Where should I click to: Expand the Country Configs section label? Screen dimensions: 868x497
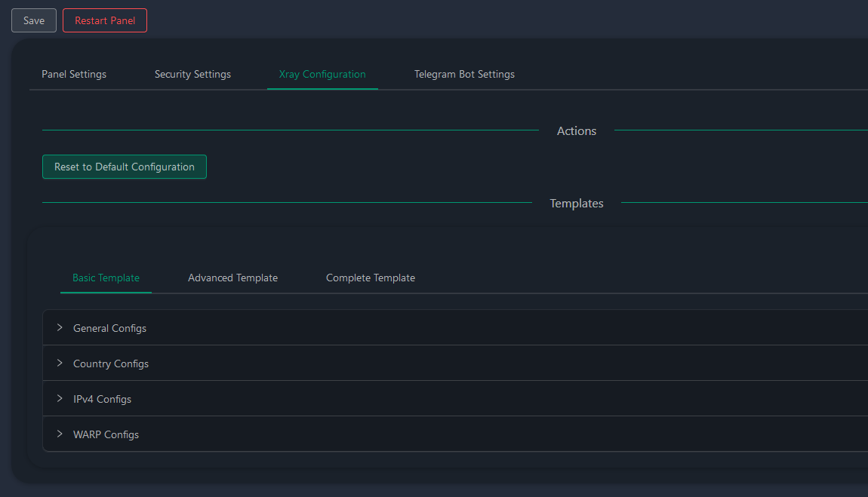[111, 364]
